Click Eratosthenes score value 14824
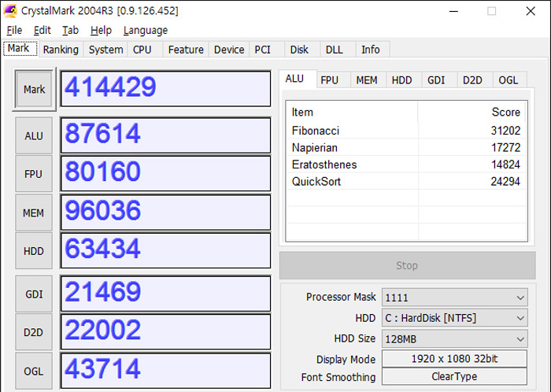 (505, 165)
